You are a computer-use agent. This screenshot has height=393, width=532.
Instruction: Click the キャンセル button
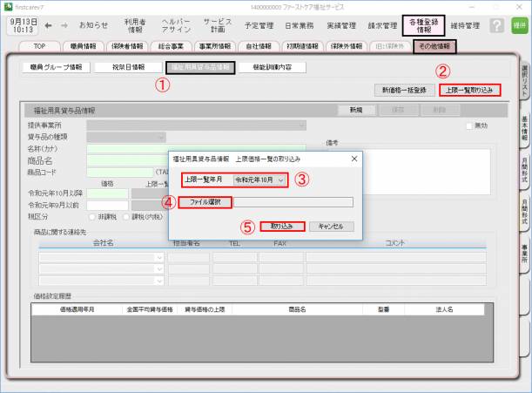(x=331, y=226)
